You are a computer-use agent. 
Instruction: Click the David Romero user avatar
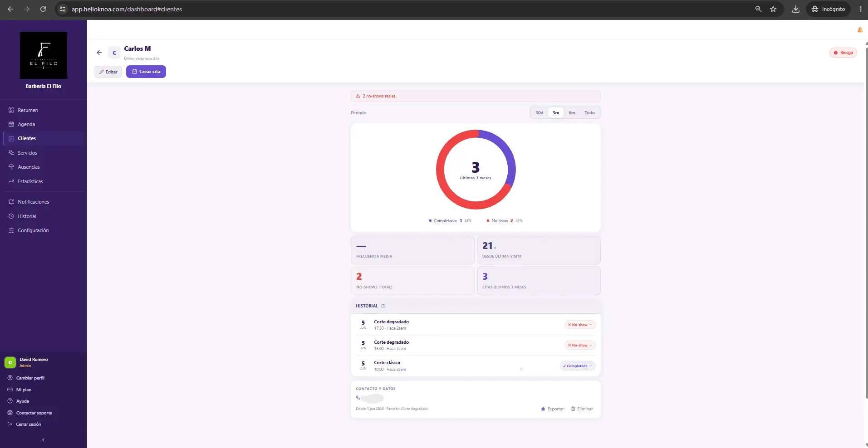pos(10,362)
